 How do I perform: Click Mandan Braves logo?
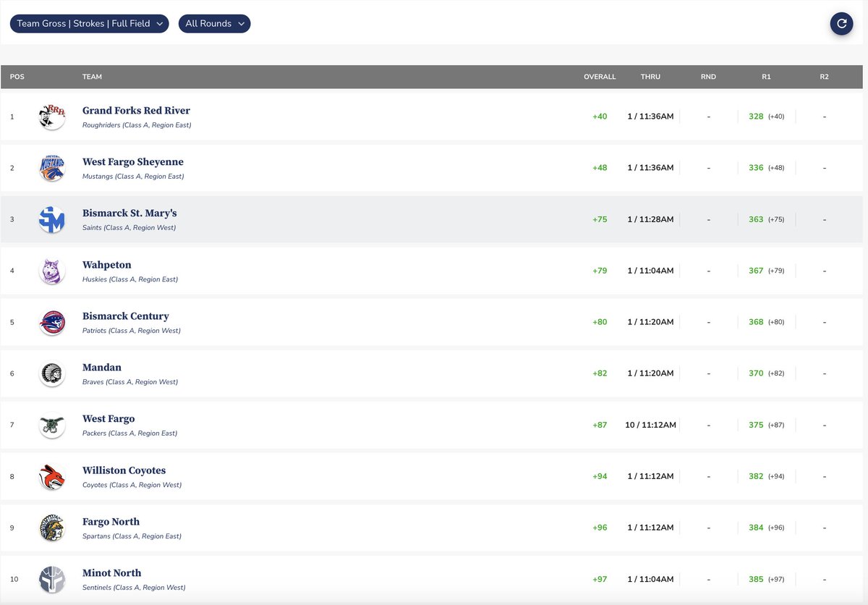tap(52, 373)
